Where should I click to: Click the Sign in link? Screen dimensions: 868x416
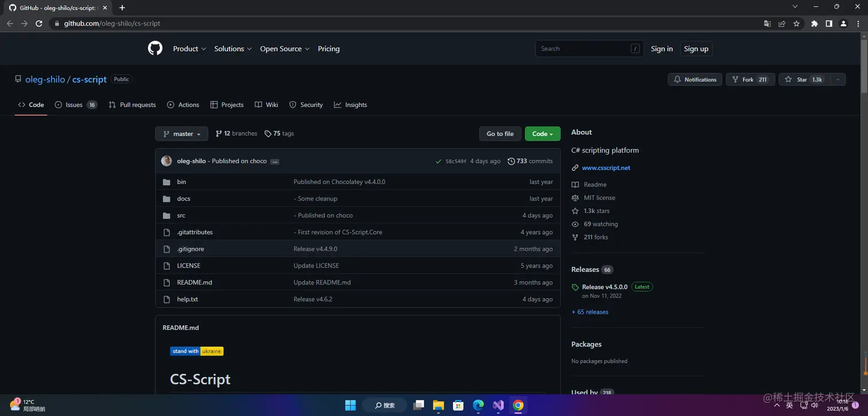point(661,49)
